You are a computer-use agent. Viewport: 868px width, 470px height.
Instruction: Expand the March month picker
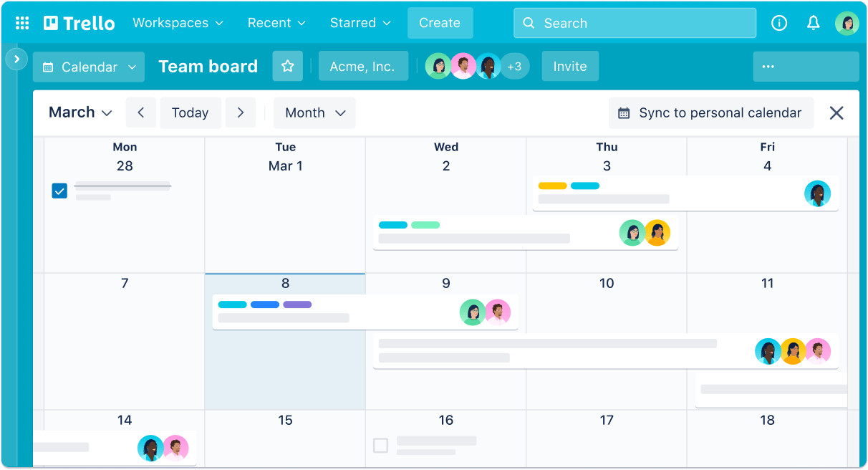(80, 112)
